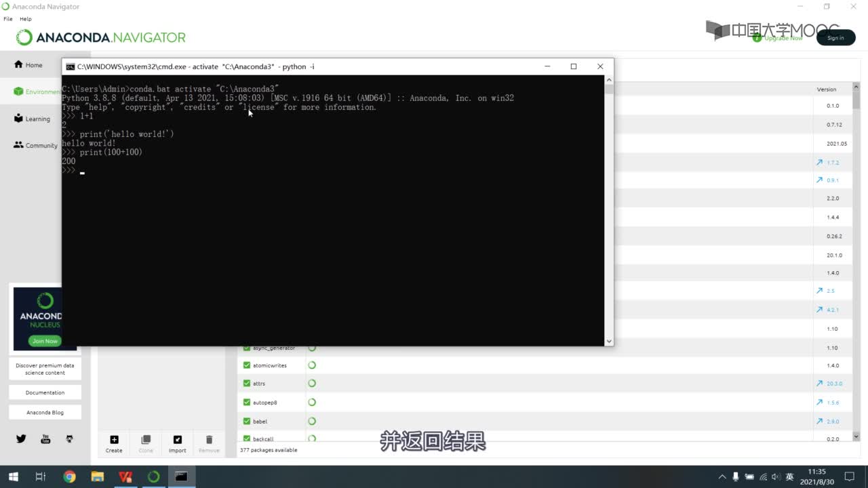The height and width of the screenshot is (488, 868).
Task: Select the autopep8 package name
Action: pos(264,403)
